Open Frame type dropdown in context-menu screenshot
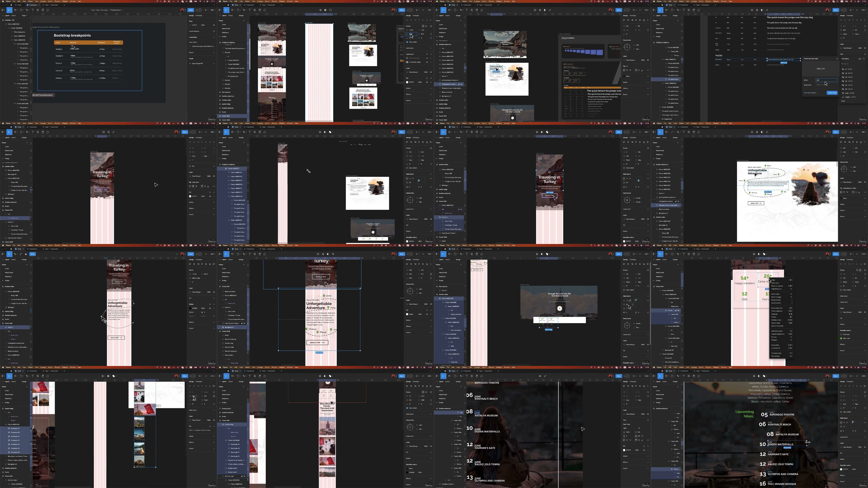Screen dimensions: 868x488 (x=843, y=270)
